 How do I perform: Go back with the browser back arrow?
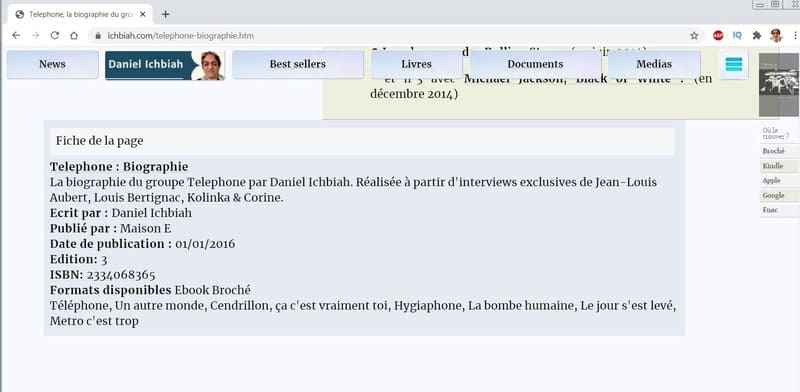[x=16, y=35]
